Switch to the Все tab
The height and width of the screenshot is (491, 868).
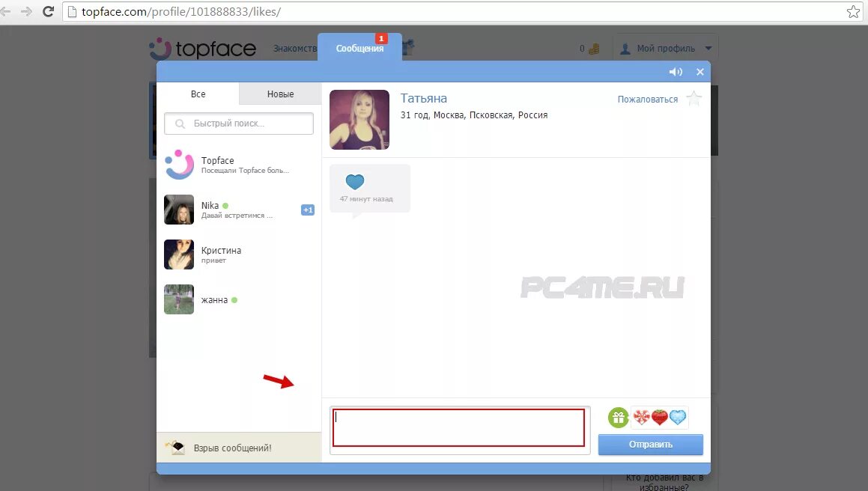pos(198,94)
